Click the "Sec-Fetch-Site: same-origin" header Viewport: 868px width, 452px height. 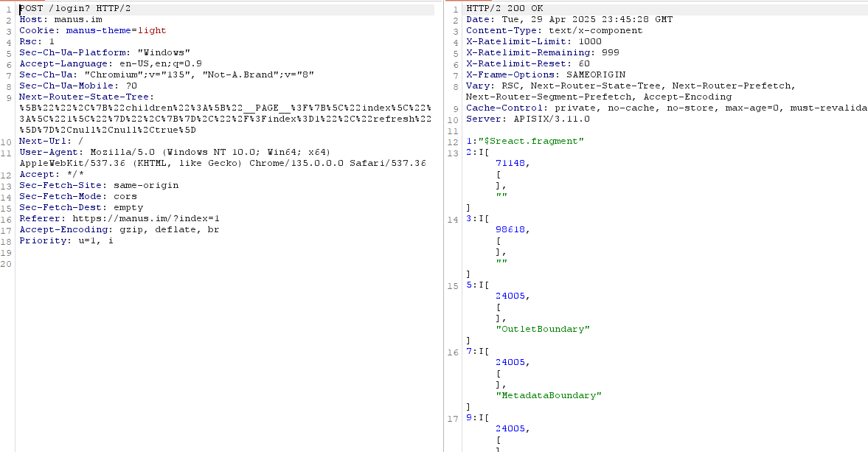(99, 185)
